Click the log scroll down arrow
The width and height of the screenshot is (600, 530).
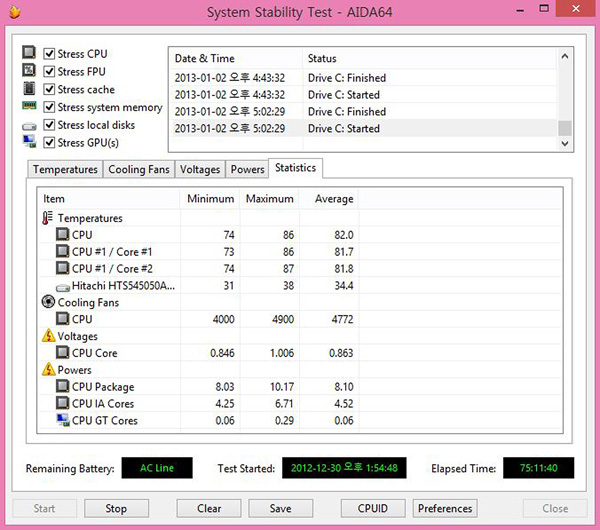click(565, 144)
